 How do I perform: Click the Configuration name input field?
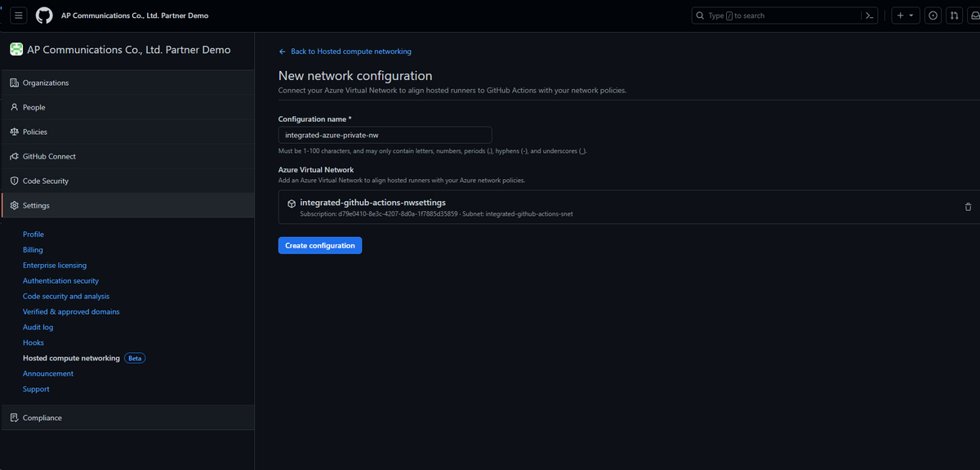point(385,135)
